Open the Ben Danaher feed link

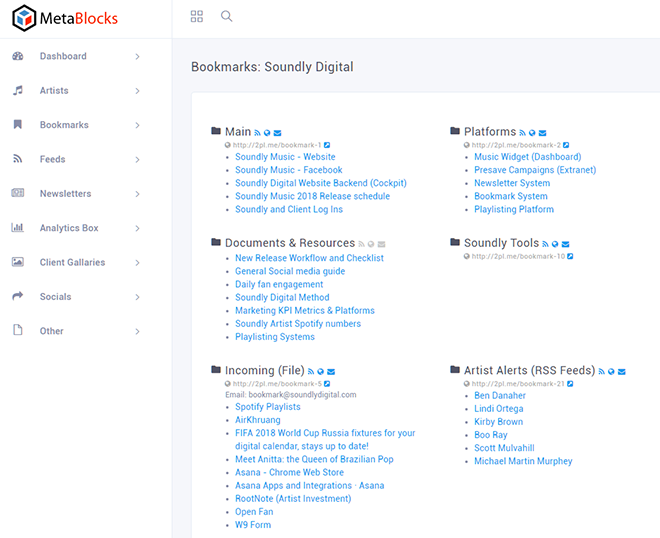(x=500, y=396)
